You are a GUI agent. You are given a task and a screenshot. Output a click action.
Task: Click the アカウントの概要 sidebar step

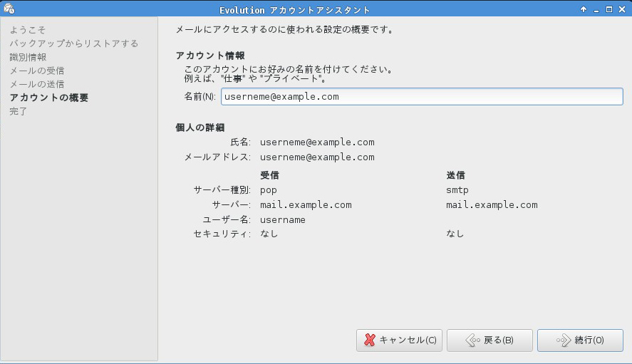[48, 98]
